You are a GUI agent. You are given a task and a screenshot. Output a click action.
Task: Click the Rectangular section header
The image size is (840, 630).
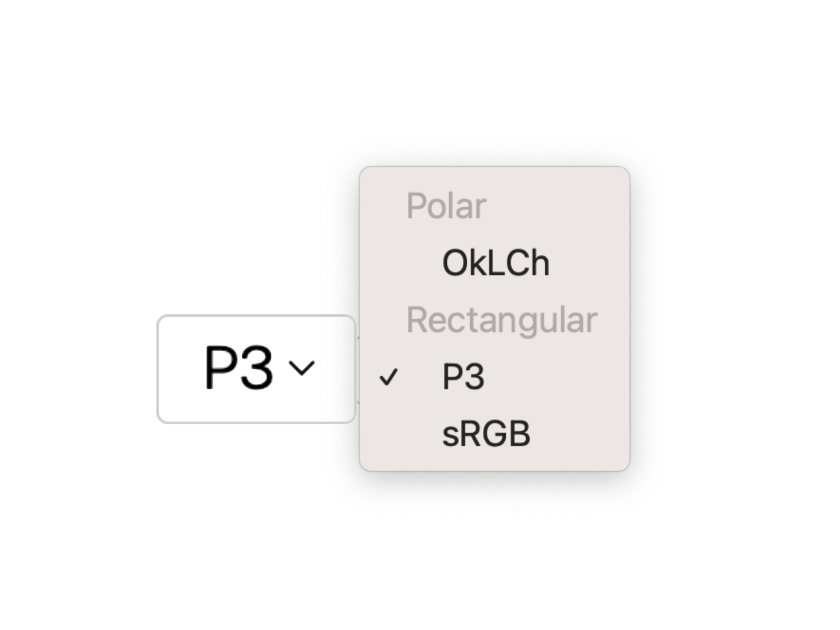[502, 319]
